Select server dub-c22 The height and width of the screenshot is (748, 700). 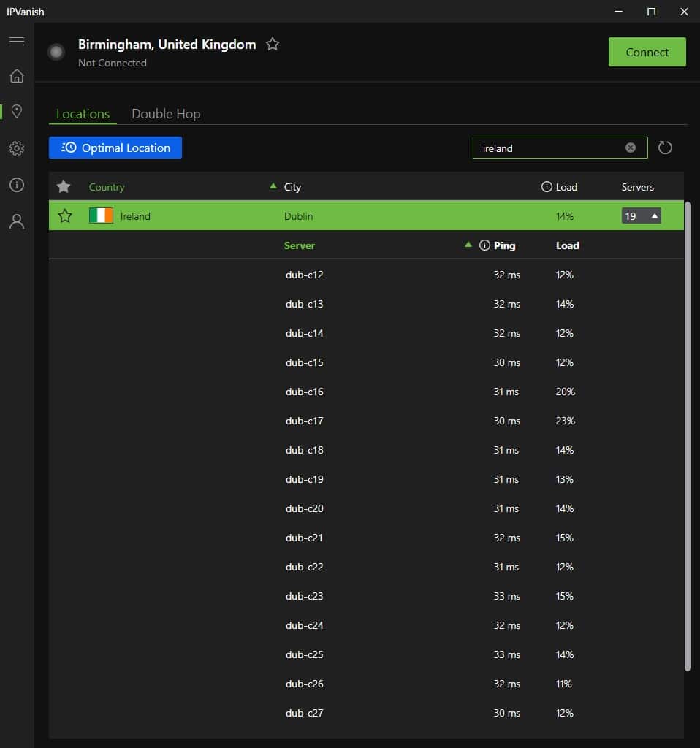(366, 567)
